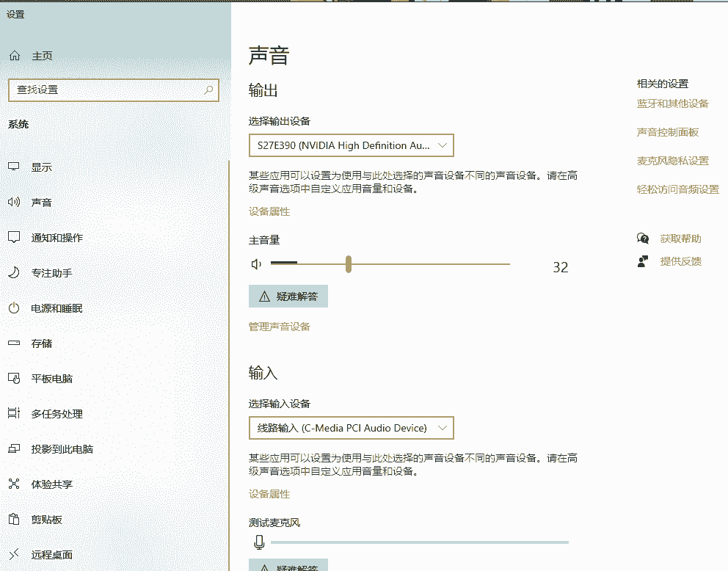
Task: Click the notification bubble icon for 通知和操作
Action: (14, 237)
